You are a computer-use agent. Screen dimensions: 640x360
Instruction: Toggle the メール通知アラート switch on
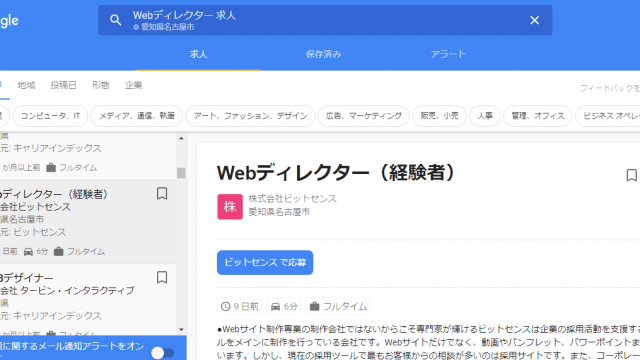162,353
